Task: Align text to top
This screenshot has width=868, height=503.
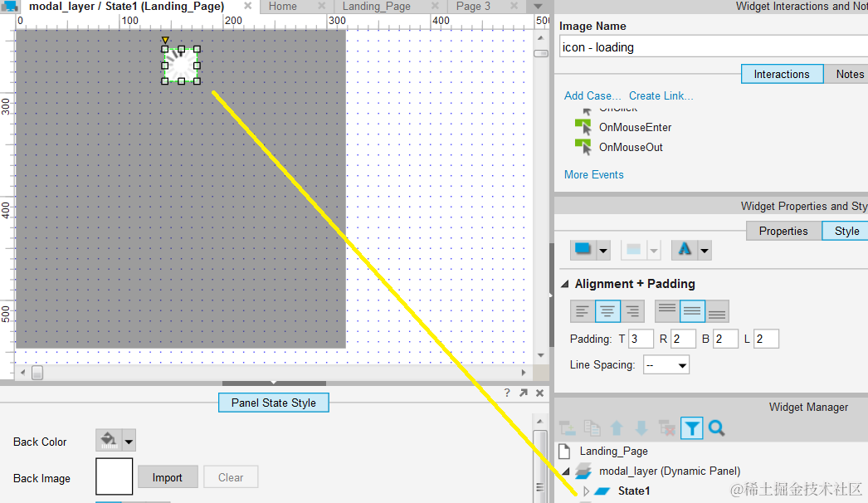Action: [667, 310]
